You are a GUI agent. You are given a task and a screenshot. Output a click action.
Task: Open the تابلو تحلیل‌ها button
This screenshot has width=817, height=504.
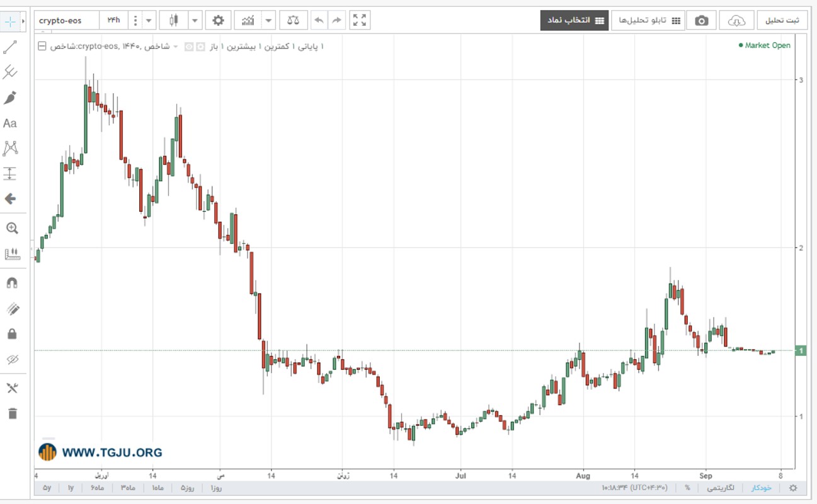click(648, 20)
